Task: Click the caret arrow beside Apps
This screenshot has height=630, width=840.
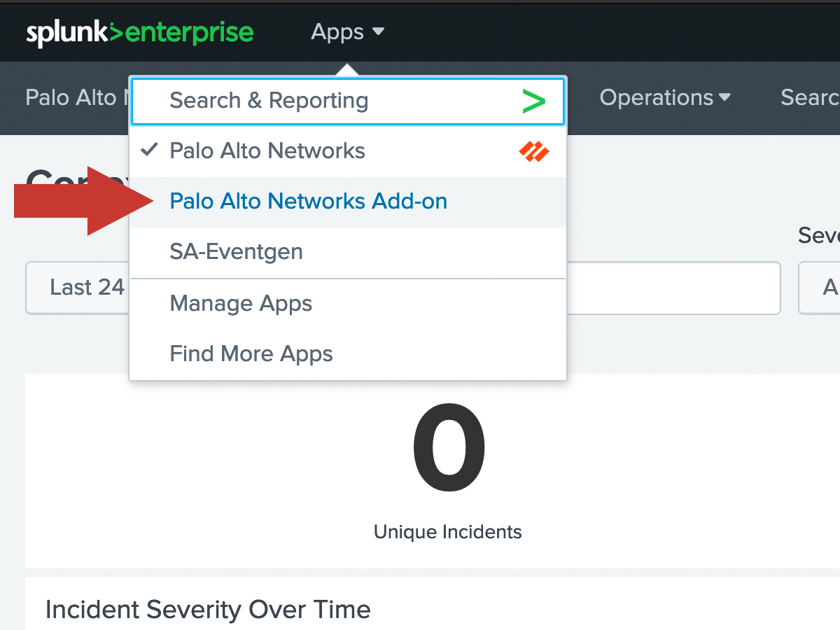Action: pos(379,32)
